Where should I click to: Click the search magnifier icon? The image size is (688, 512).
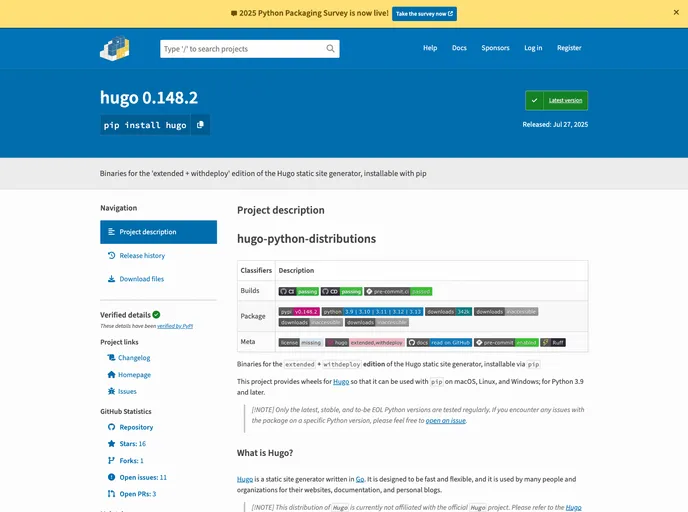pyautogui.click(x=330, y=48)
